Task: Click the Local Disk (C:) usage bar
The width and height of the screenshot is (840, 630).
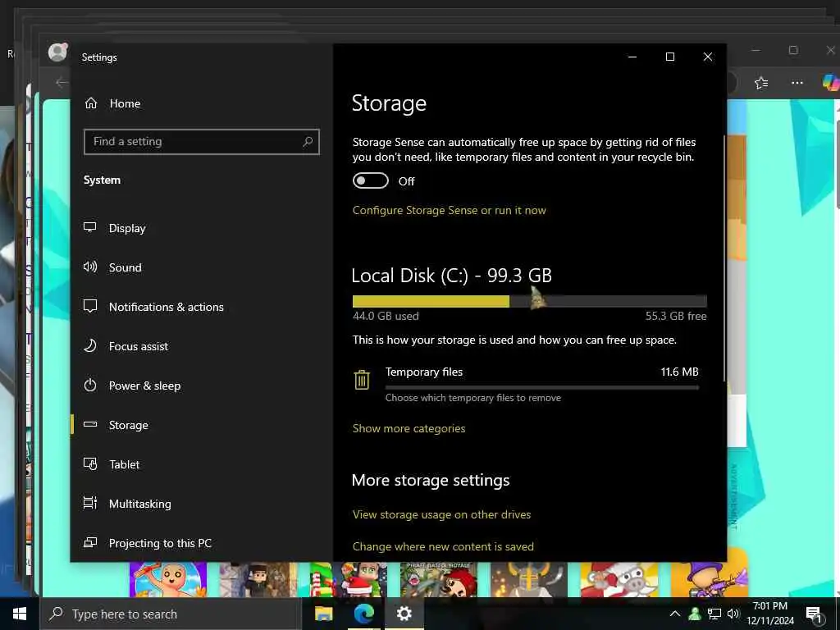Action: pos(529,301)
